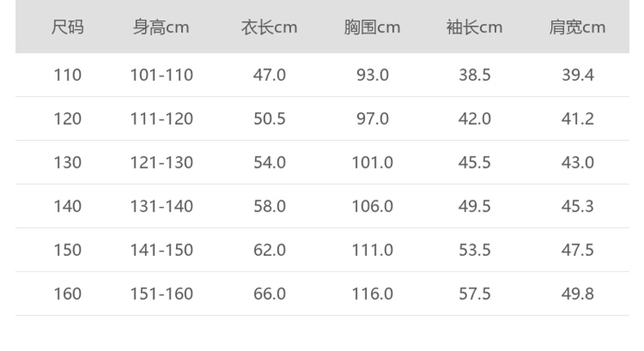This screenshot has height=351, width=644.
Task: Click the 106.0 chest measurement cell
Action: click(x=372, y=206)
